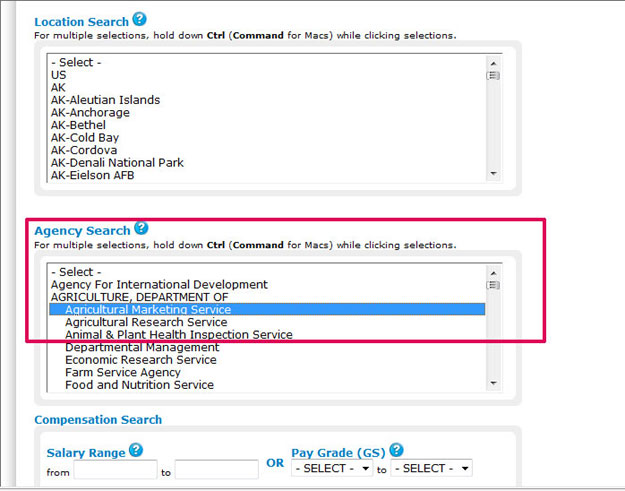Viewport: 625px width, 491px height.
Task: Click the location list scroll-up arrow
Action: (x=493, y=63)
